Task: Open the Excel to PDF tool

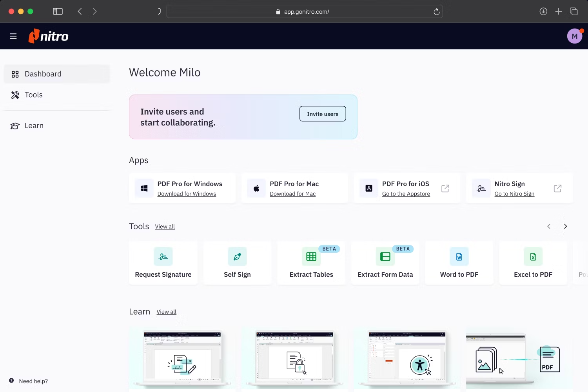Action: pyautogui.click(x=533, y=263)
